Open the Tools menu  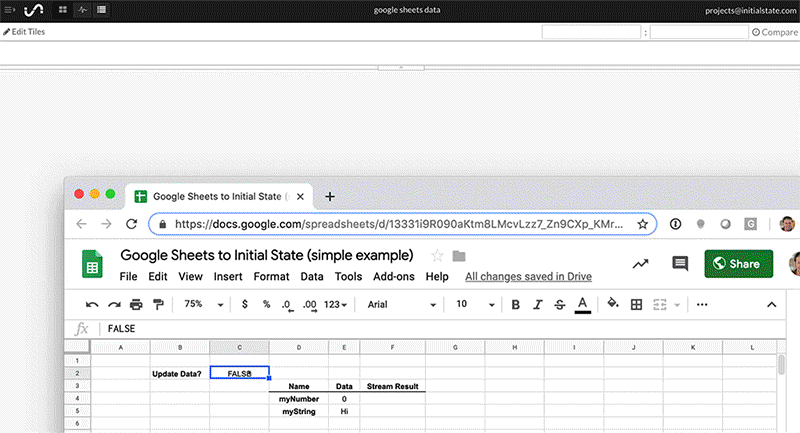point(348,276)
